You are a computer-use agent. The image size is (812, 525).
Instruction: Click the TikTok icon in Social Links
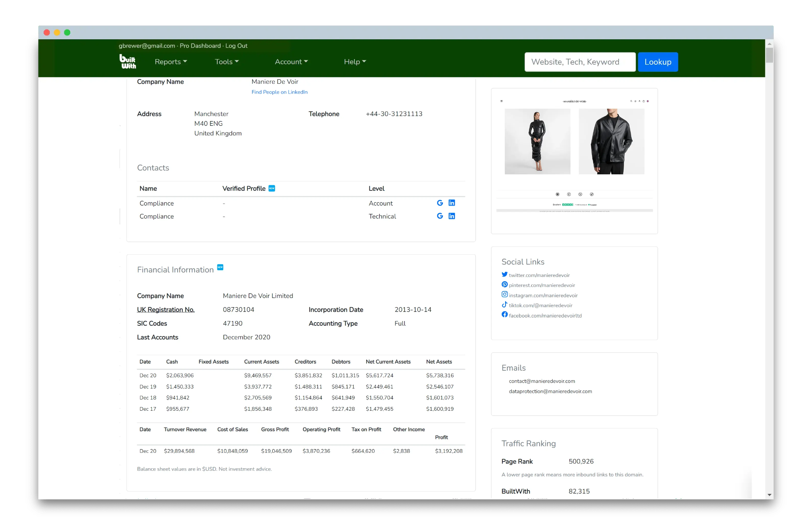pyautogui.click(x=504, y=305)
